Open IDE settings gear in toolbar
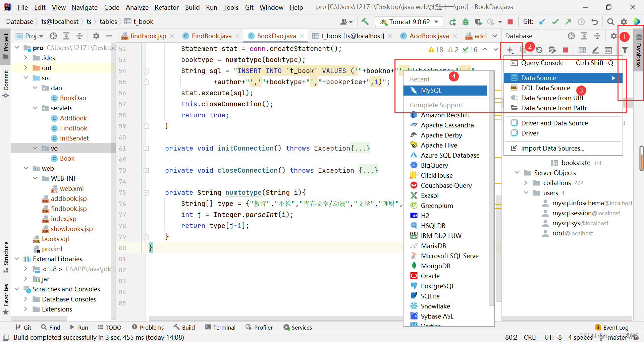Image resolution: width=644 pixels, height=342 pixels. (624, 22)
